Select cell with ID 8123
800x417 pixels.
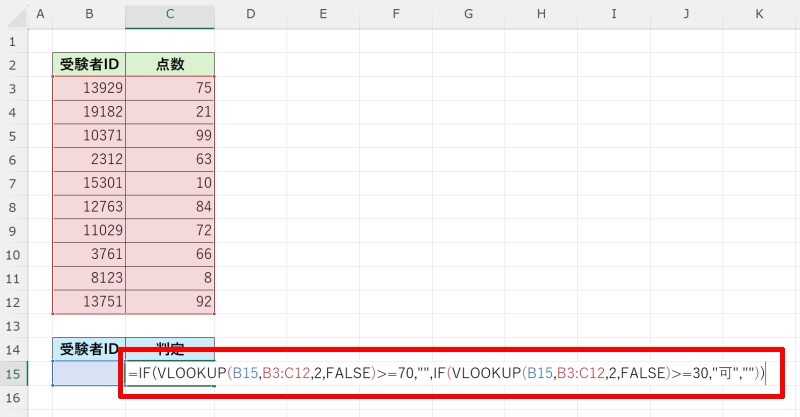coord(89,278)
